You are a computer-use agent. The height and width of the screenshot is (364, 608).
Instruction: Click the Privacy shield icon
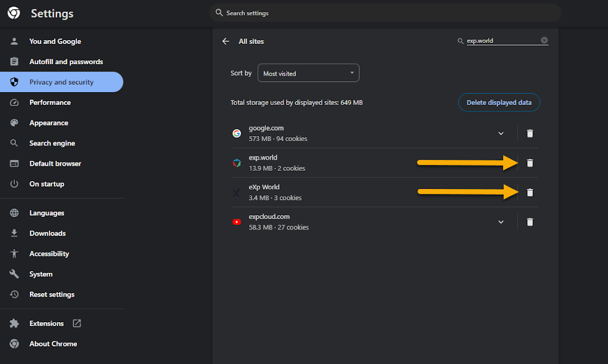pyautogui.click(x=14, y=82)
